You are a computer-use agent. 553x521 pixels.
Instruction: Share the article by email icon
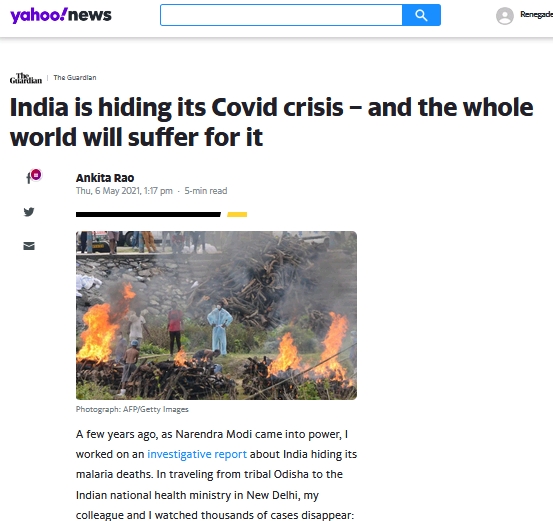[29, 246]
